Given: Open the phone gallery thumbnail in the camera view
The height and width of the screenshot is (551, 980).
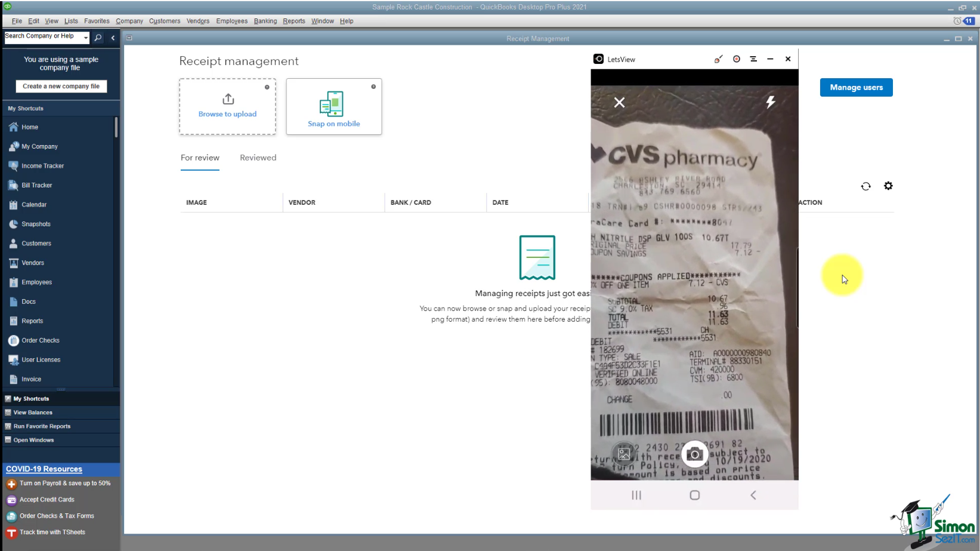Looking at the screenshot, I should click(x=624, y=454).
